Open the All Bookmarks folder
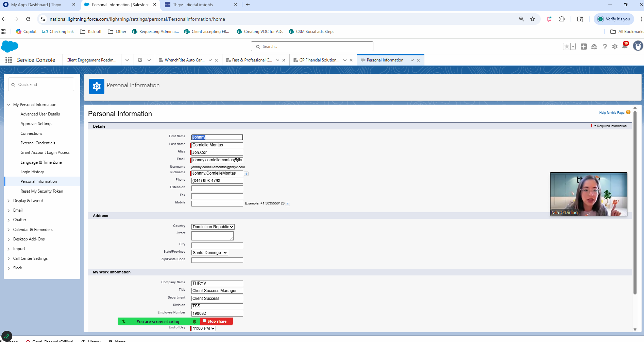 tap(627, 32)
